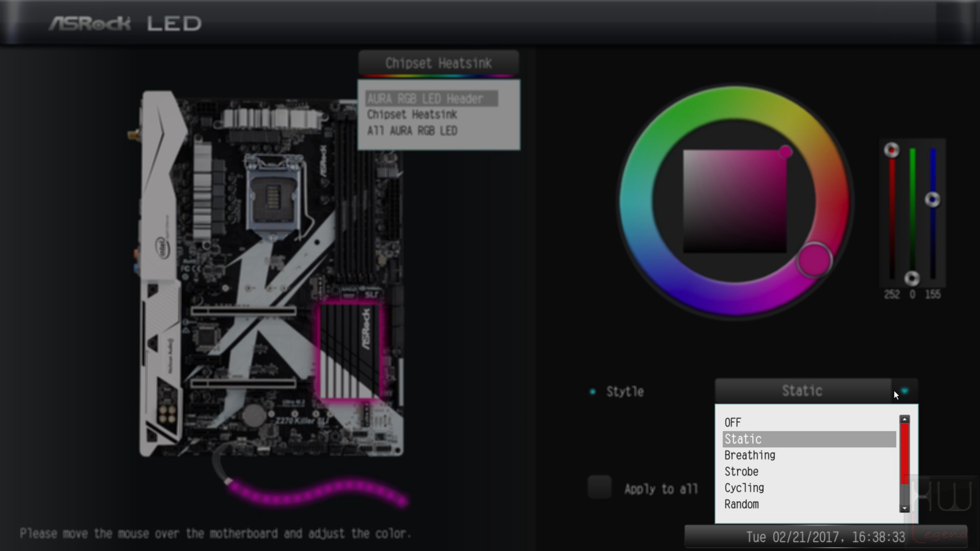
Task: Click the green value 0
Action: (912, 295)
